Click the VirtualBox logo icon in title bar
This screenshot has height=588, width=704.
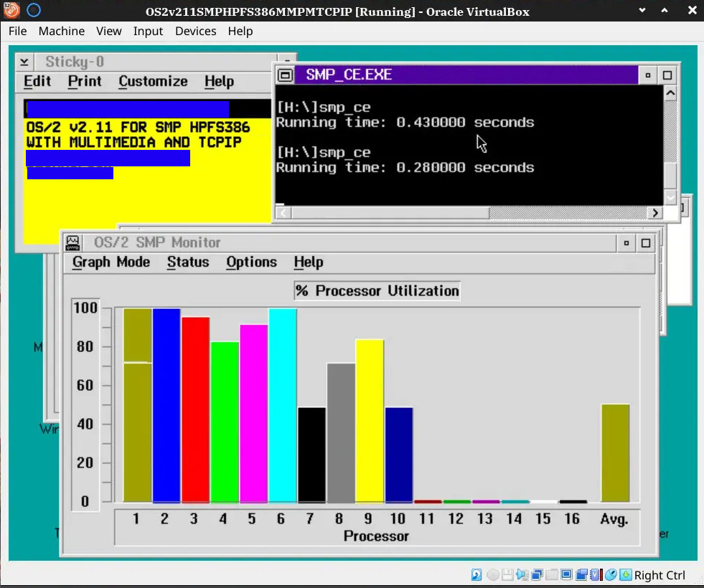point(11,10)
